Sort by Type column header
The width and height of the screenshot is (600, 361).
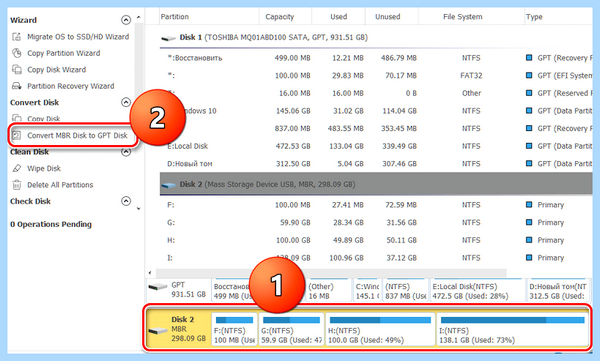point(534,17)
